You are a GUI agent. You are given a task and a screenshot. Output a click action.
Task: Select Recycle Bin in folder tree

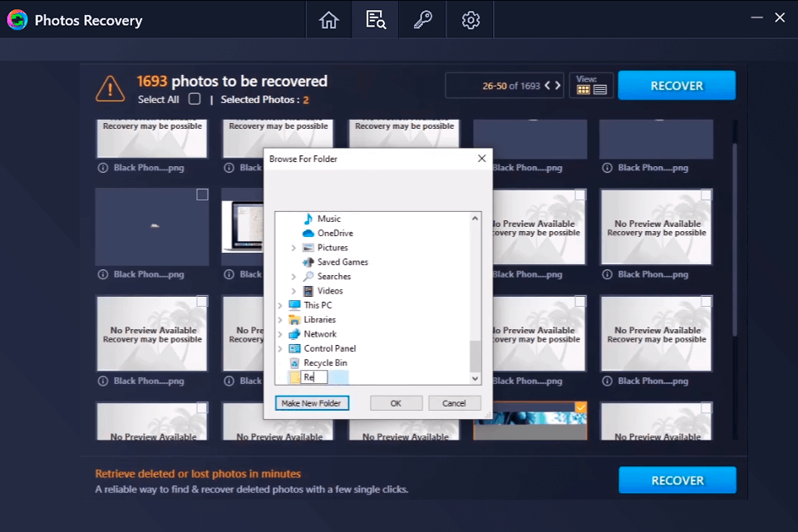click(325, 362)
